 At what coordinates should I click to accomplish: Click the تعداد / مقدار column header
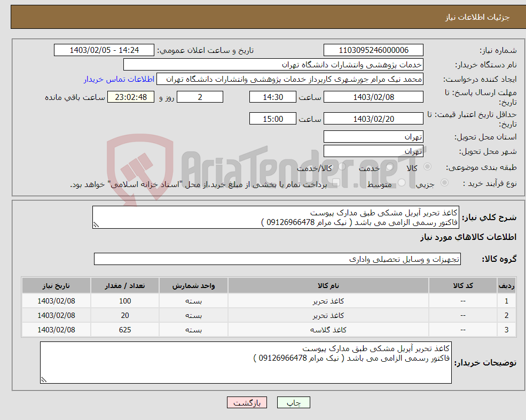coord(125,286)
